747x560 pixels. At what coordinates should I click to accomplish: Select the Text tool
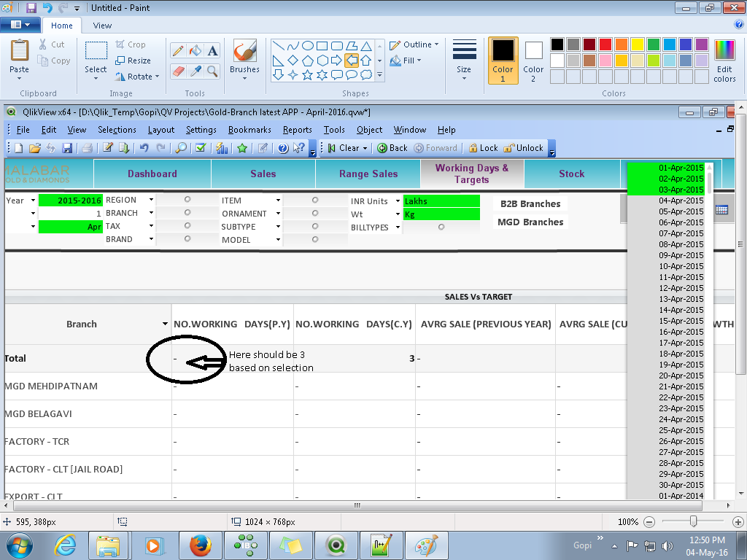(x=212, y=50)
